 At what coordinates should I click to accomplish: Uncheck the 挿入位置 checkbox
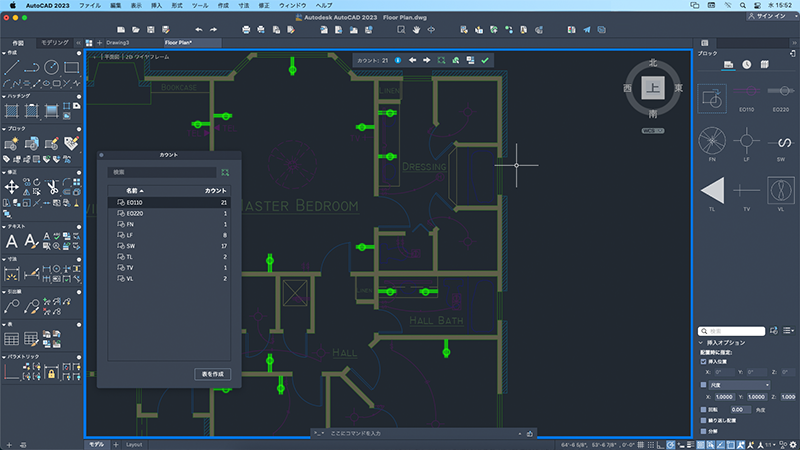click(x=703, y=361)
